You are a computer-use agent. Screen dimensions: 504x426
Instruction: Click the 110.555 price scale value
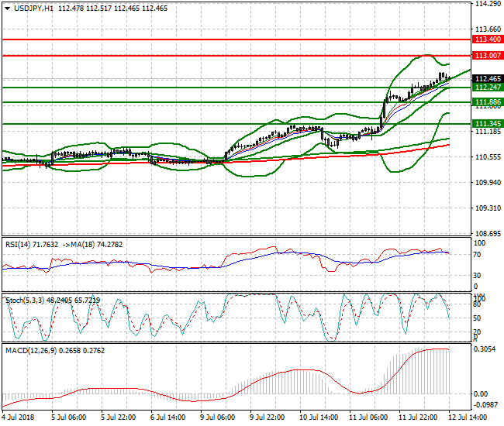coord(488,157)
